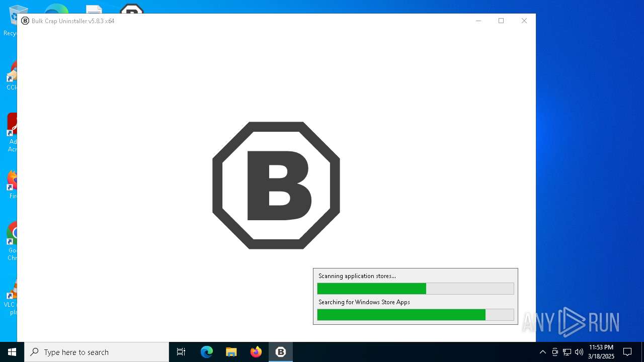Select the VLC media player desktop shortcut
The width and height of the screenshot is (644, 362).
pyautogui.click(x=11, y=297)
